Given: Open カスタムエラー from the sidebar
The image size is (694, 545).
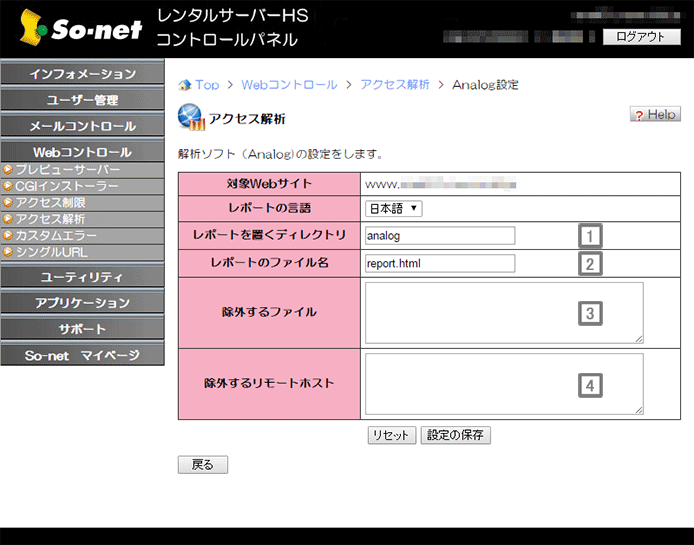Looking at the screenshot, I should pyautogui.click(x=56, y=235).
